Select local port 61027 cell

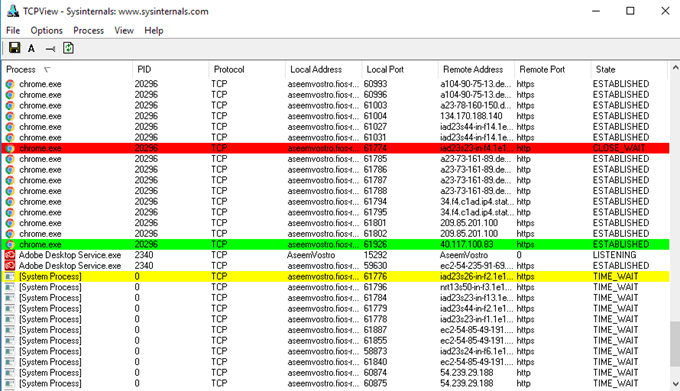point(376,127)
